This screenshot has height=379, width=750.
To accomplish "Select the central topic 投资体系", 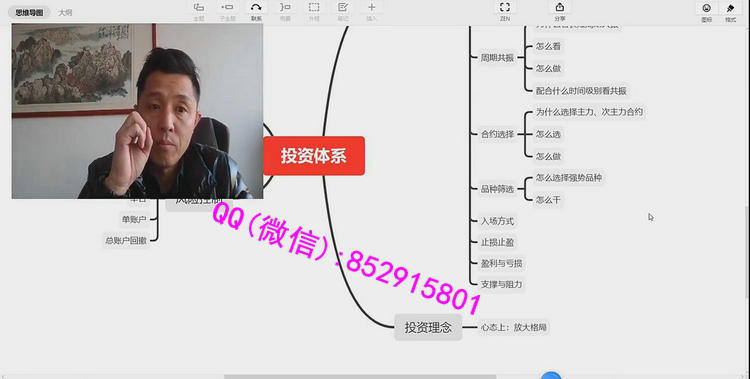I will (314, 156).
